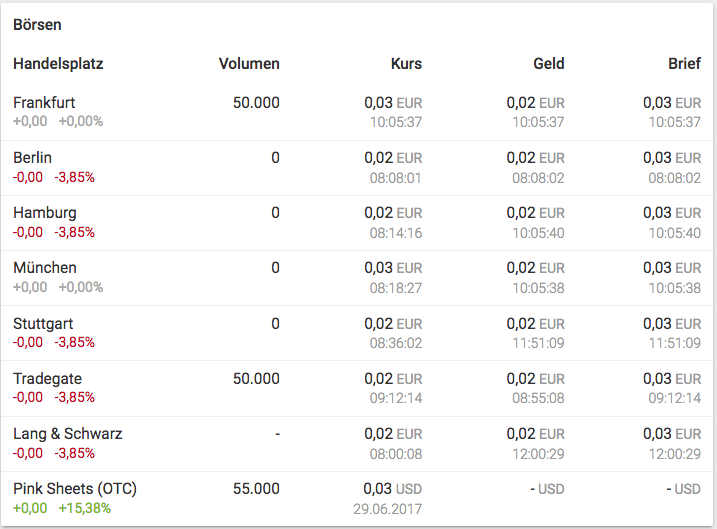Select the Lang & Schwarz venue
This screenshot has height=529, width=717.
[x=68, y=434]
